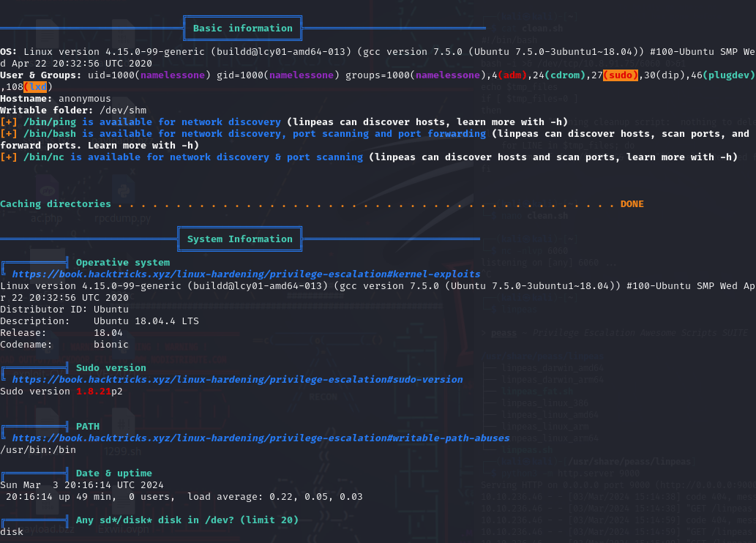Open the kernel-exploits hacktricks link
The image size is (756, 543).
tap(246, 274)
